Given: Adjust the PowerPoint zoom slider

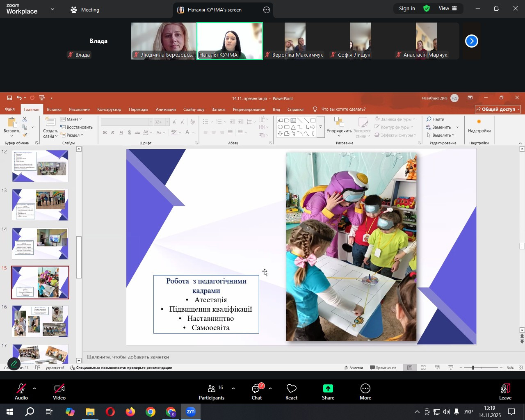Looking at the screenshot, I should (473, 368).
